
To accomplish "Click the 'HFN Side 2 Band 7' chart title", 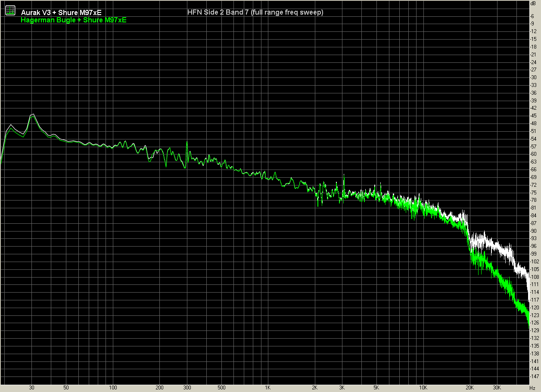I will pos(255,12).
